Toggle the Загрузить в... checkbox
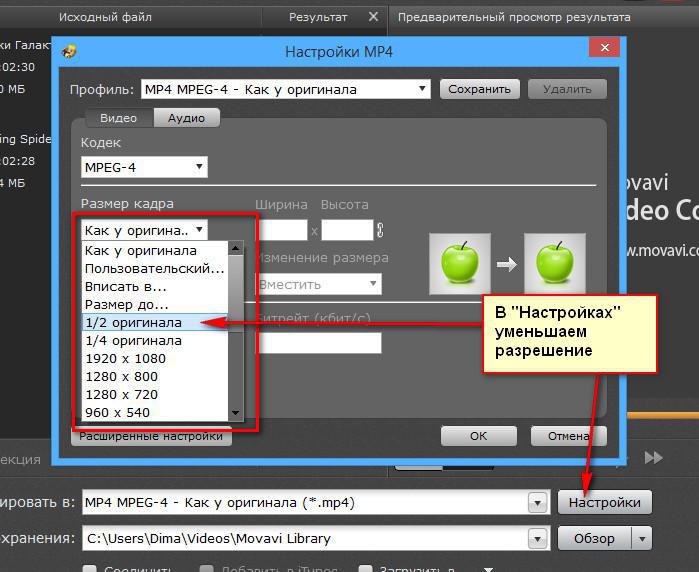Viewport: 699px width, 572px height. click(x=365, y=568)
